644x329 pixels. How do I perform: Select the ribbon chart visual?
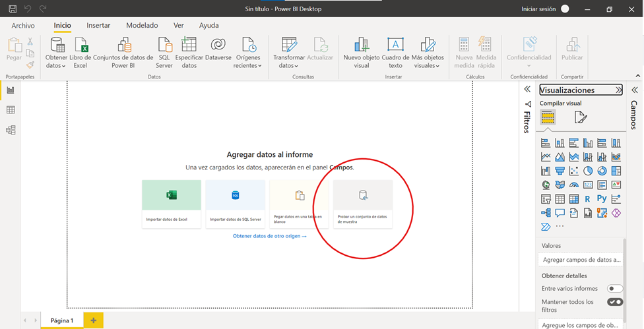[616, 157]
